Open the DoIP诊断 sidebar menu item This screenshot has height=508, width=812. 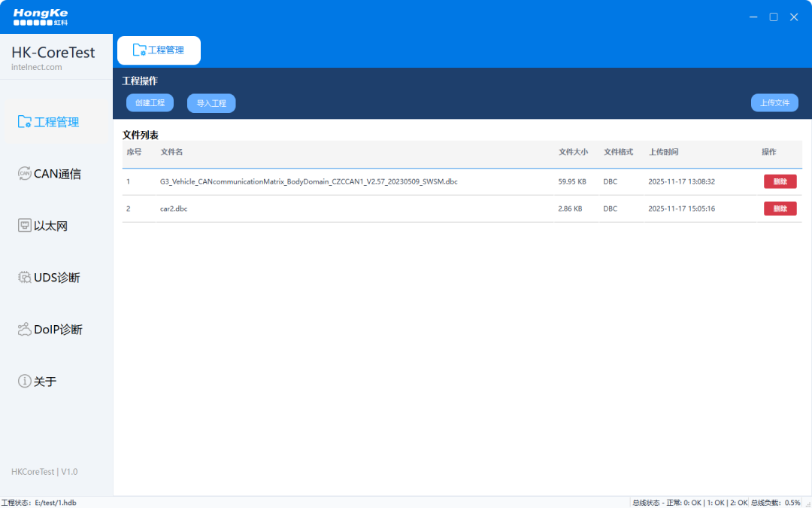pos(56,329)
